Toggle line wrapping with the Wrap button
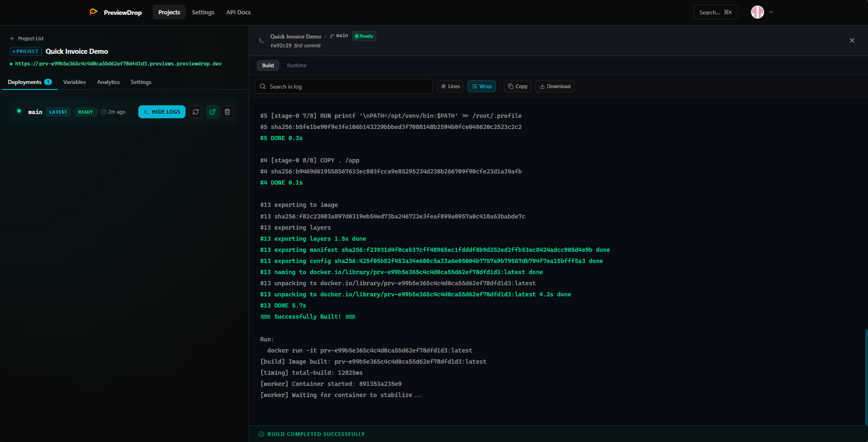Image resolution: width=868 pixels, height=442 pixels. (482, 86)
